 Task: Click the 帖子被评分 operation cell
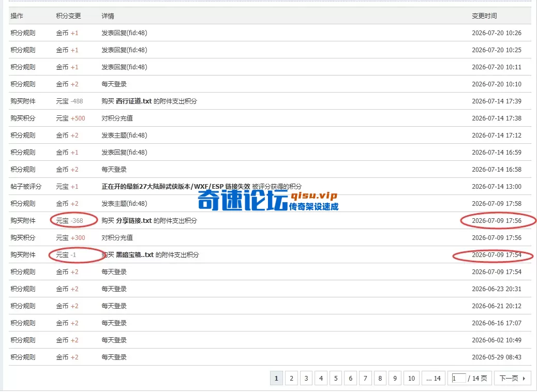point(26,187)
